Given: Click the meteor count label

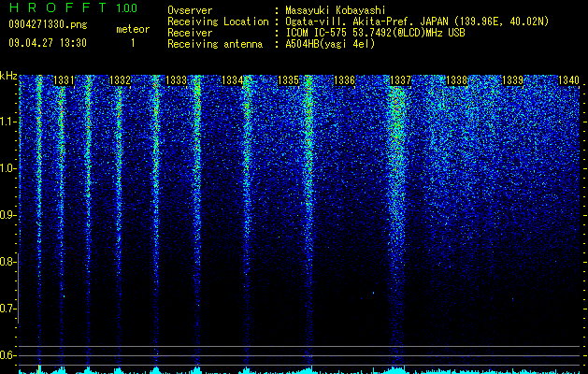Looking at the screenshot, I should pos(133,29).
